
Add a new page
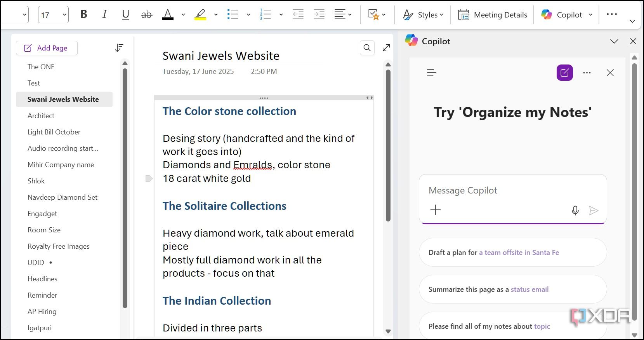click(47, 48)
